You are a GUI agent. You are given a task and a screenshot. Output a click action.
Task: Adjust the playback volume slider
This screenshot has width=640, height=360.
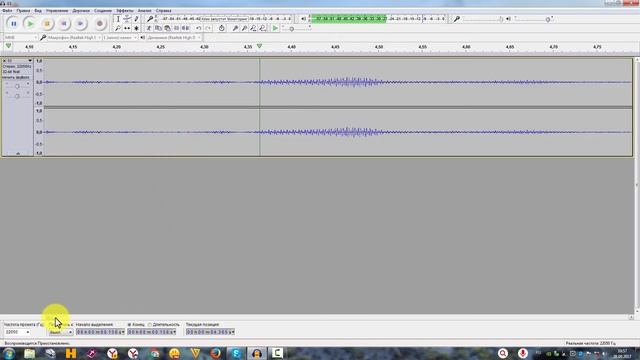[x=534, y=19]
